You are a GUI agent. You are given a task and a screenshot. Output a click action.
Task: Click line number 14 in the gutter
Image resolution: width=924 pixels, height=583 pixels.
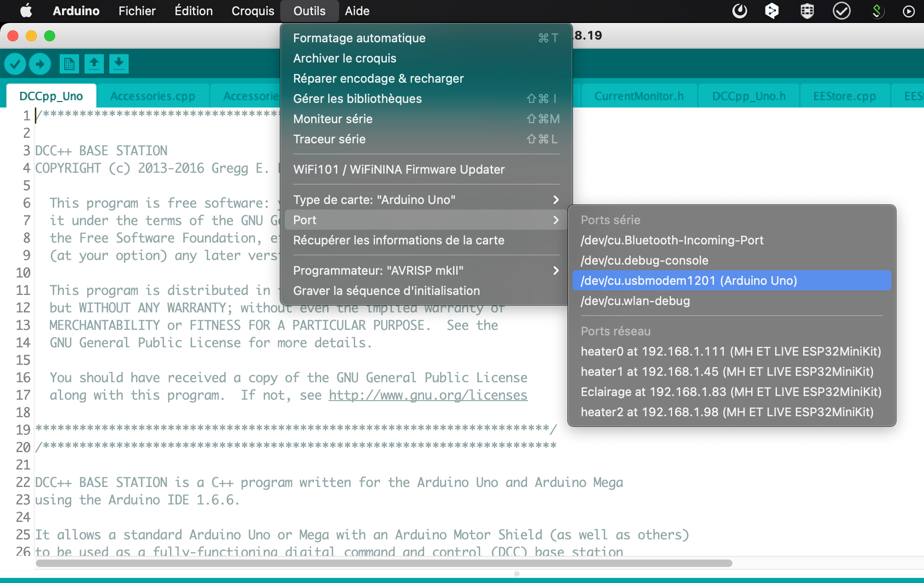click(23, 343)
